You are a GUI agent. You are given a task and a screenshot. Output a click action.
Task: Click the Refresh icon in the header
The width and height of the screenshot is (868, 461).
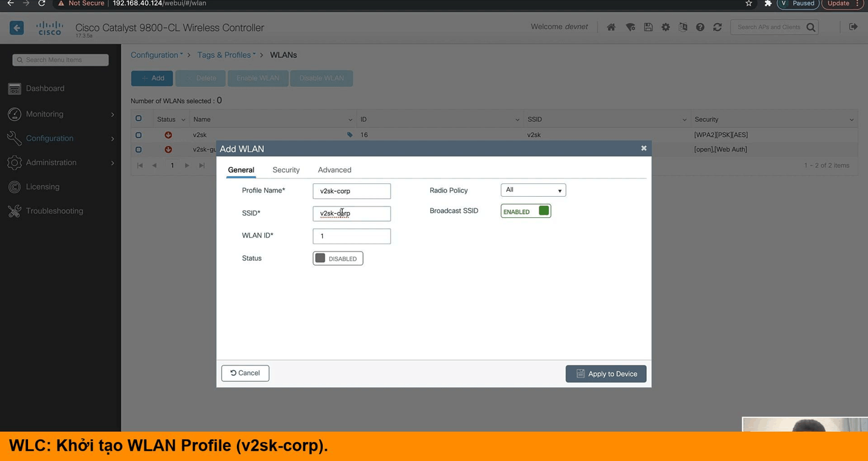[718, 27]
